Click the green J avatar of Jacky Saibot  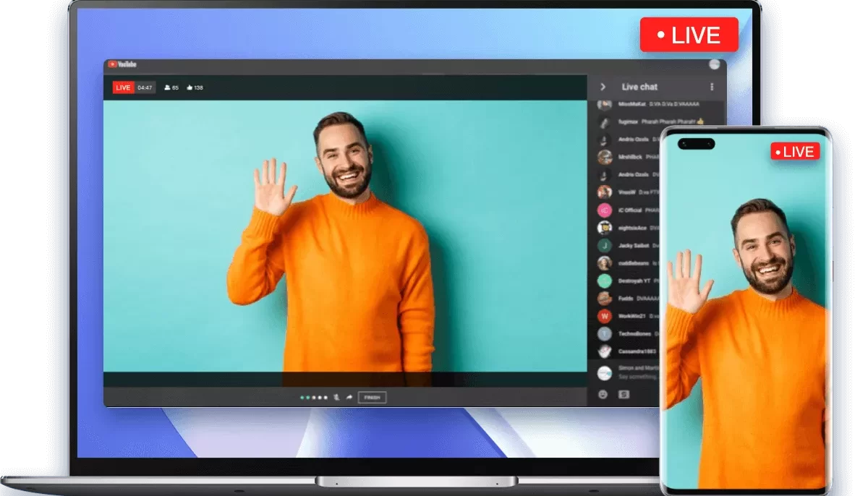tap(604, 245)
